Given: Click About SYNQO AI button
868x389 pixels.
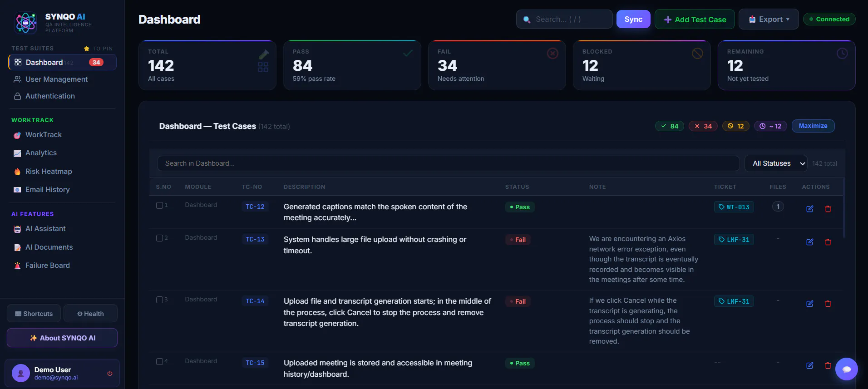Looking at the screenshot, I should coord(62,338).
